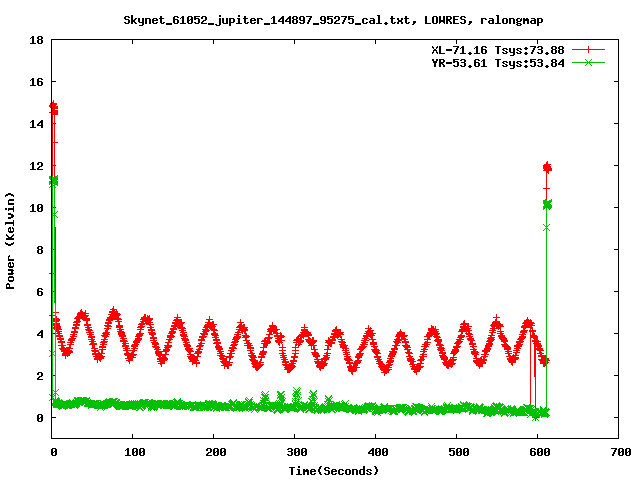Click the 300 tick label on x-axis
This screenshot has width=640, height=480.
pyautogui.click(x=295, y=452)
